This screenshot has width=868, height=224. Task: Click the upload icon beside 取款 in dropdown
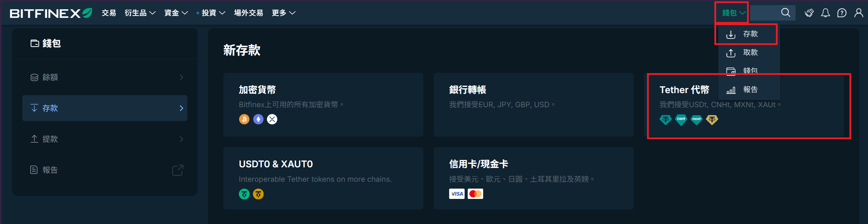pyautogui.click(x=731, y=53)
